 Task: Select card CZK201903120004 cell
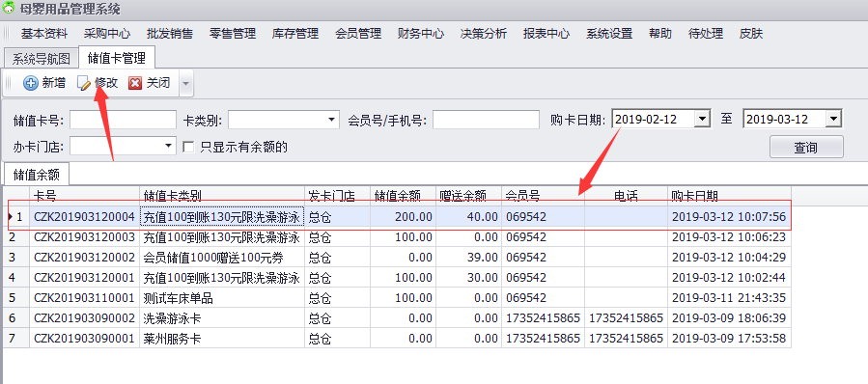click(x=84, y=217)
